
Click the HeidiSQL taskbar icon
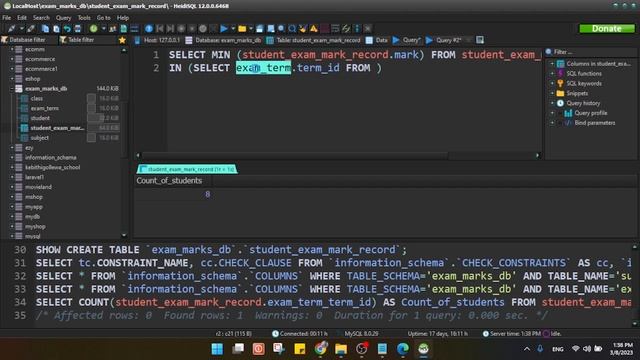coord(423,349)
